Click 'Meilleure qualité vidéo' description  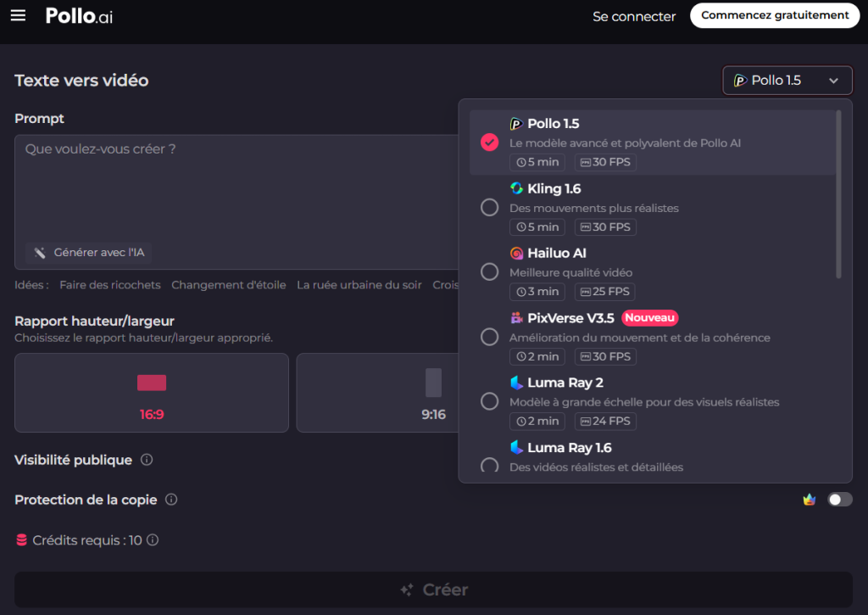tap(570, 272)
